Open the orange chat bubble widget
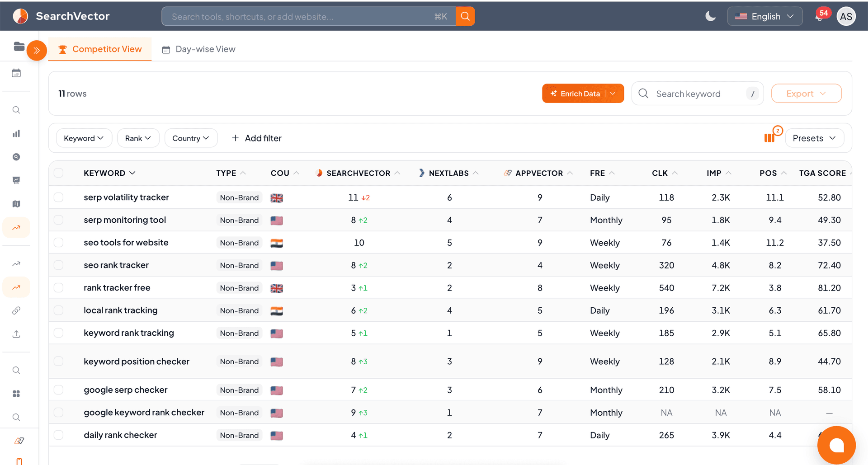This screenshot has height=465, width=868. pyautogui.click(x=836, y=445)
